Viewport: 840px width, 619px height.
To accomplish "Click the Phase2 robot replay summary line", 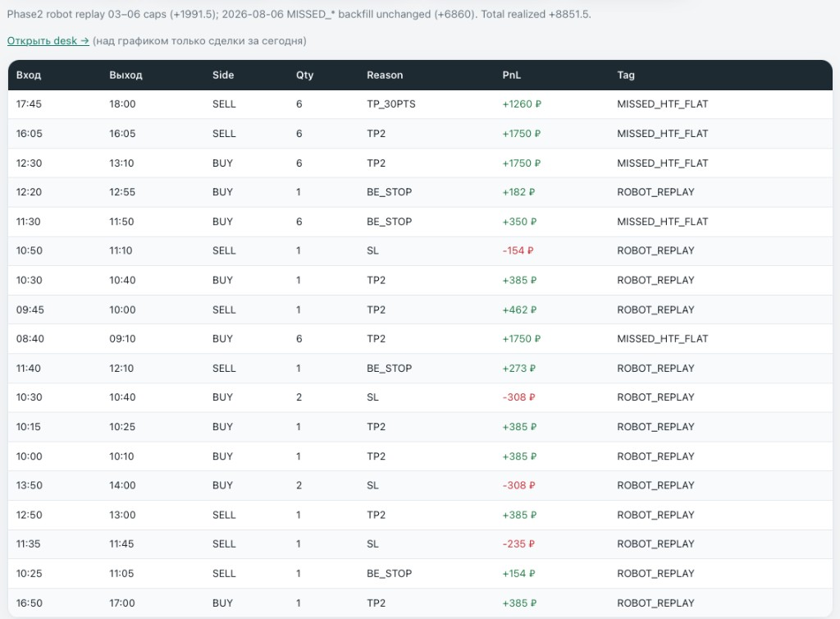I will tap(299, 15).
